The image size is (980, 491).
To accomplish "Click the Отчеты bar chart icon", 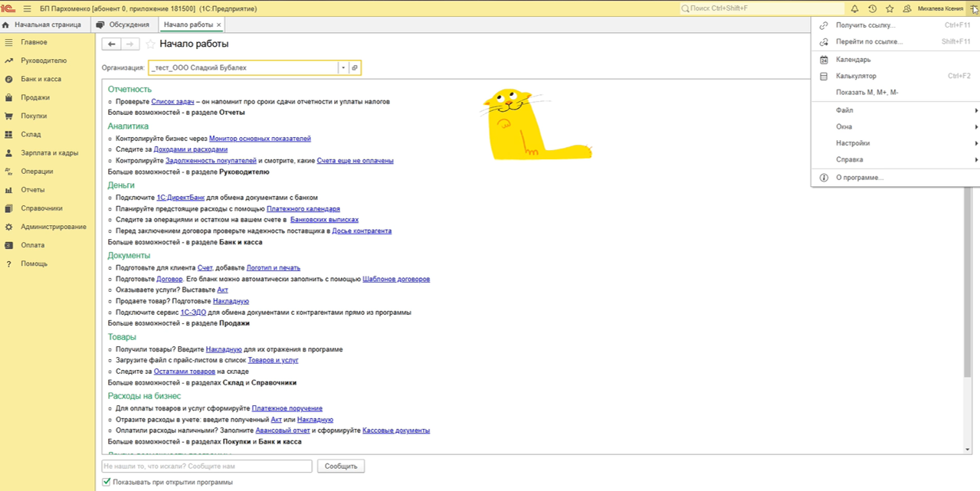I will tap(8, 189).
